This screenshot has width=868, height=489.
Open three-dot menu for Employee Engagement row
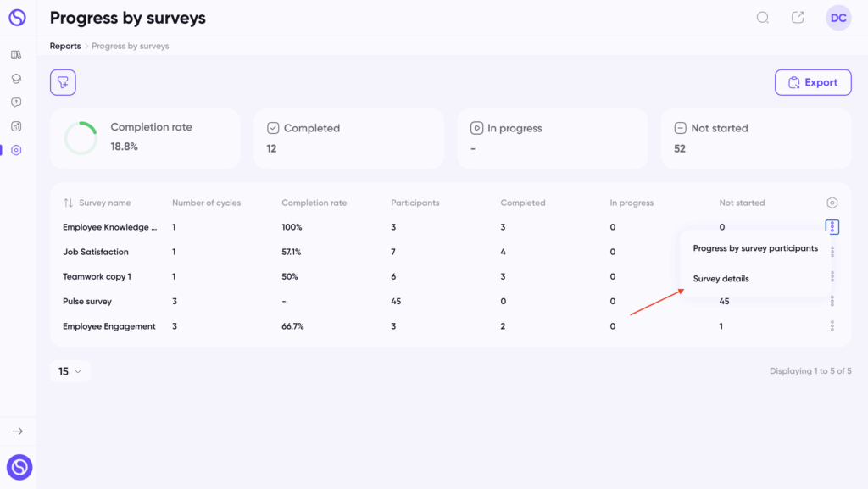(832, 326)
